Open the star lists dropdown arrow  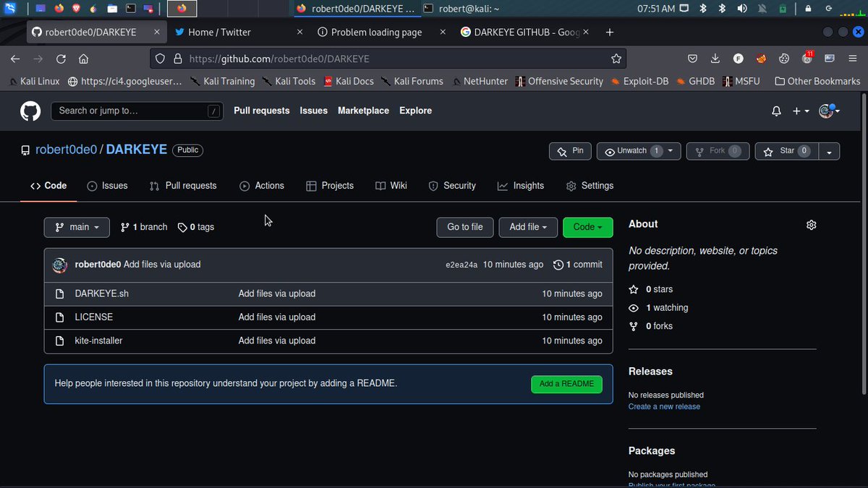click(829, 151)
